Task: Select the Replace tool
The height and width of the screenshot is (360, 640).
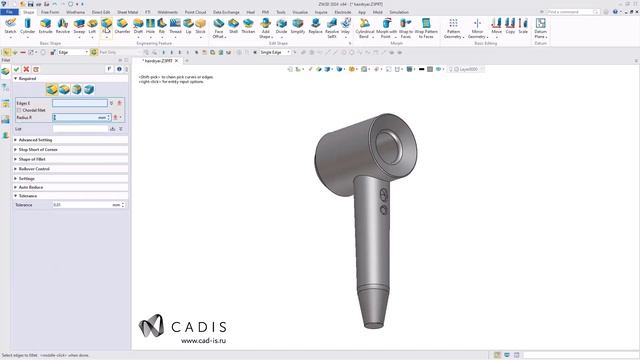Action: point(315,26)
